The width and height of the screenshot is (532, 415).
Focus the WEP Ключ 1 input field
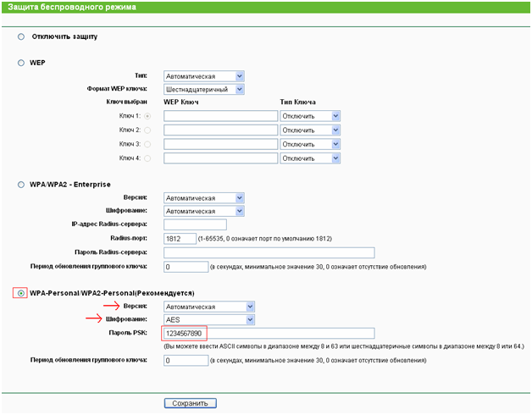point(220,116)
